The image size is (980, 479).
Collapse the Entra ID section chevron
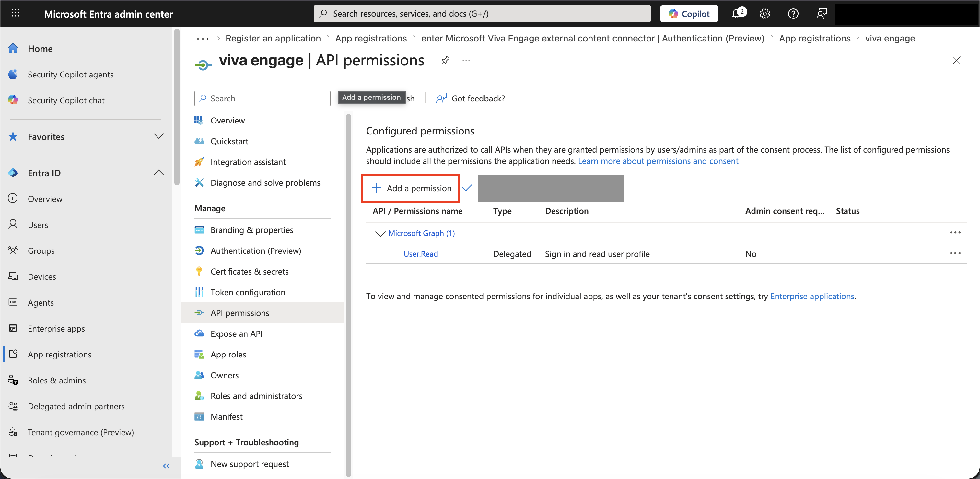[x=159, y=173]
